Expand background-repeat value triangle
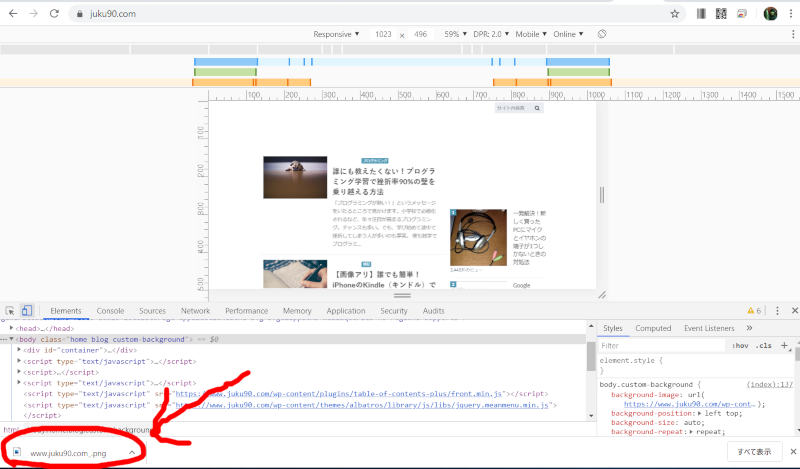 tap(691, 431)
